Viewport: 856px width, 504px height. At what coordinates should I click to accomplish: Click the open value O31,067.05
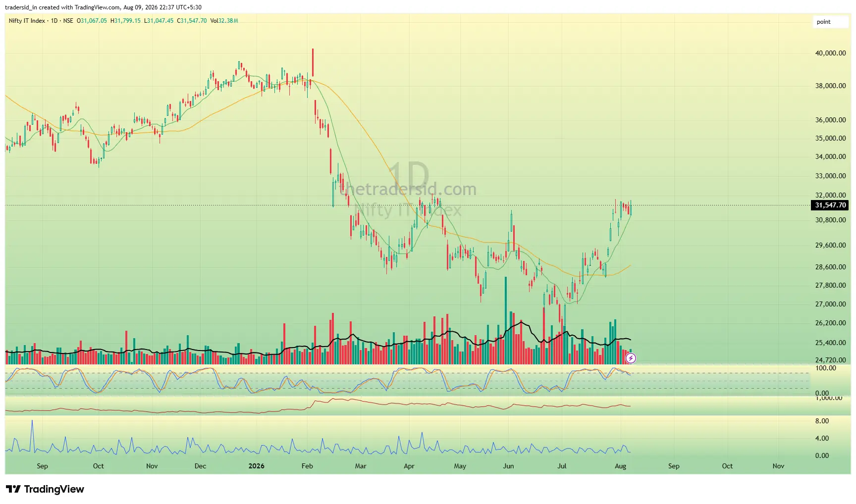tap(92, 21)
